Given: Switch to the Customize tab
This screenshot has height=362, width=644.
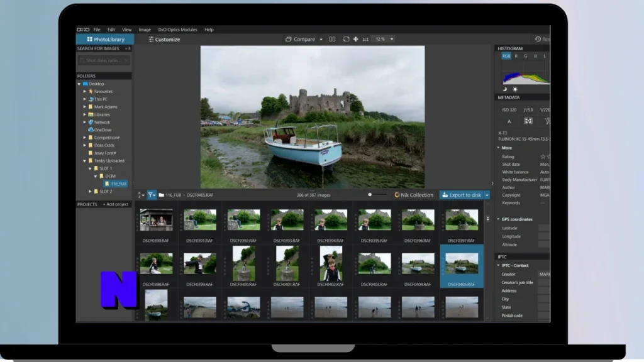Looking at the screenshot, I should (x=164, y=40).
